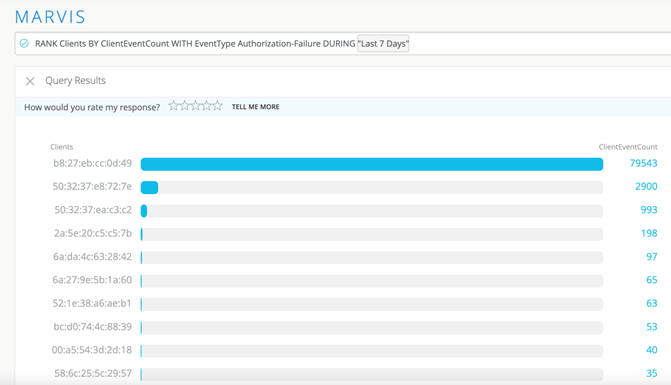671x385 pixels.
Task: Click the event count 79543
Action: 643,163
